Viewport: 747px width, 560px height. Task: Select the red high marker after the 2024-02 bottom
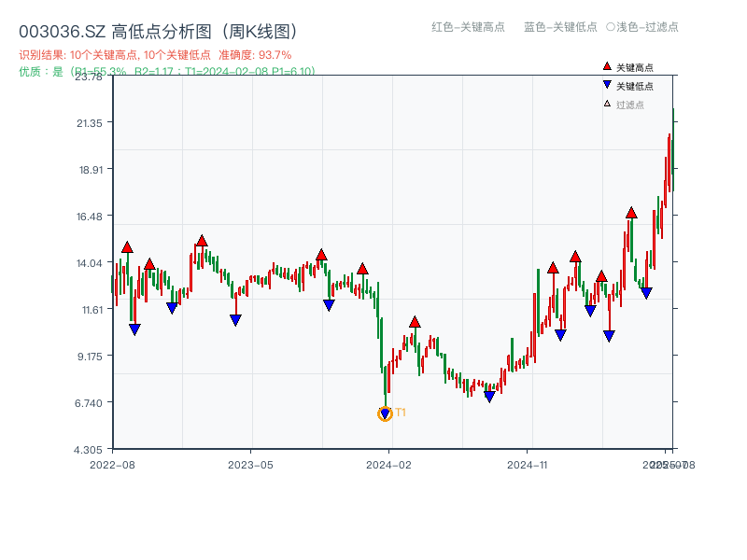pyautogui.click(x=415, y=322)
